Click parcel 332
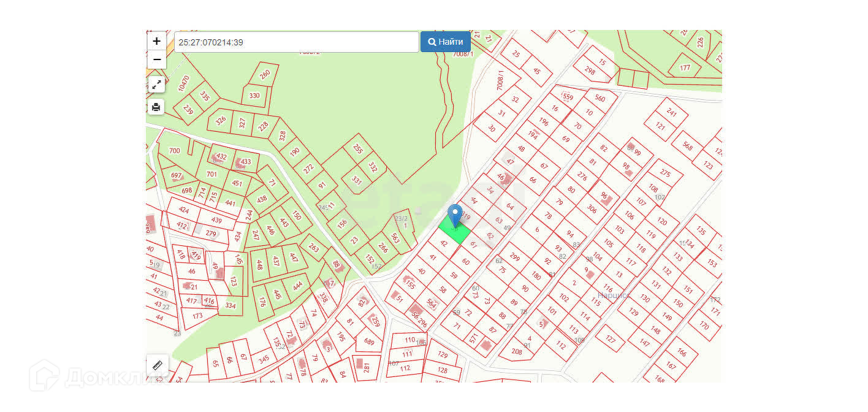The width and height of the screenshot is (868, 412). (372, 166)
